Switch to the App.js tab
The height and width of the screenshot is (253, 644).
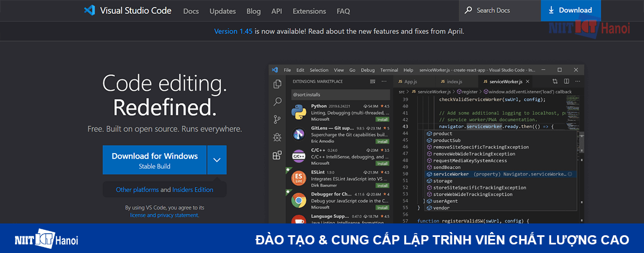point(413,82)
